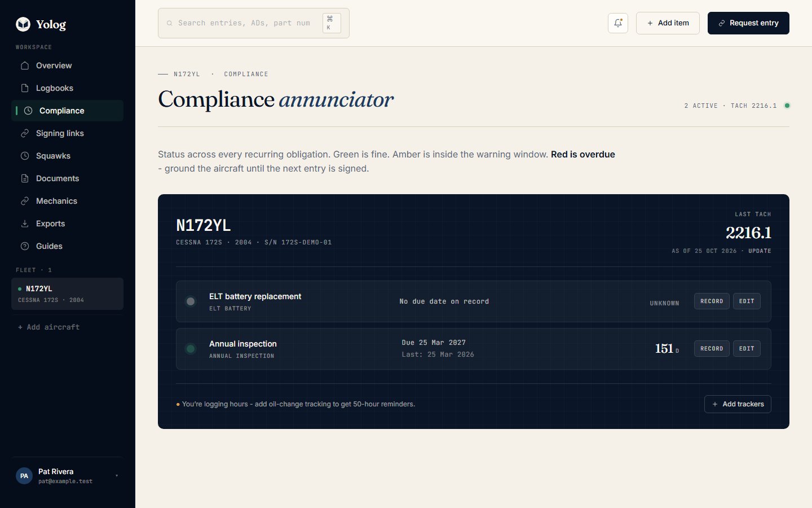Click the Logbooks file icon

(x=25, y=88)
